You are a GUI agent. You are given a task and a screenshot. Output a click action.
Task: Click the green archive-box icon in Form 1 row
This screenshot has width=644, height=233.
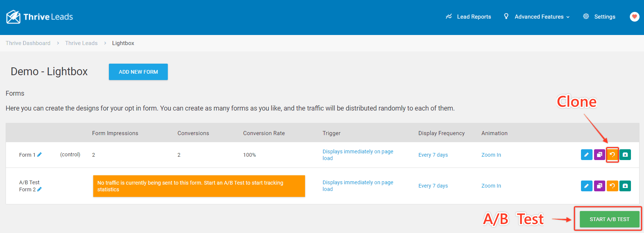click(x=625, y=154)
